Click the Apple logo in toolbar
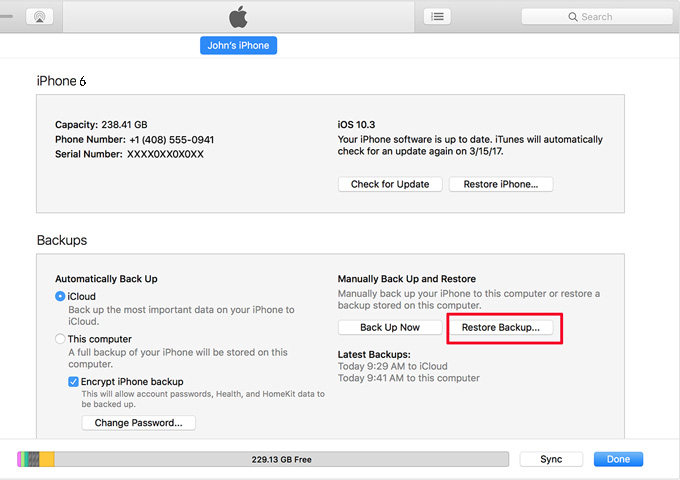Viewport: 680px width, 480px height. pyautogui.click(x=238, y=17)
